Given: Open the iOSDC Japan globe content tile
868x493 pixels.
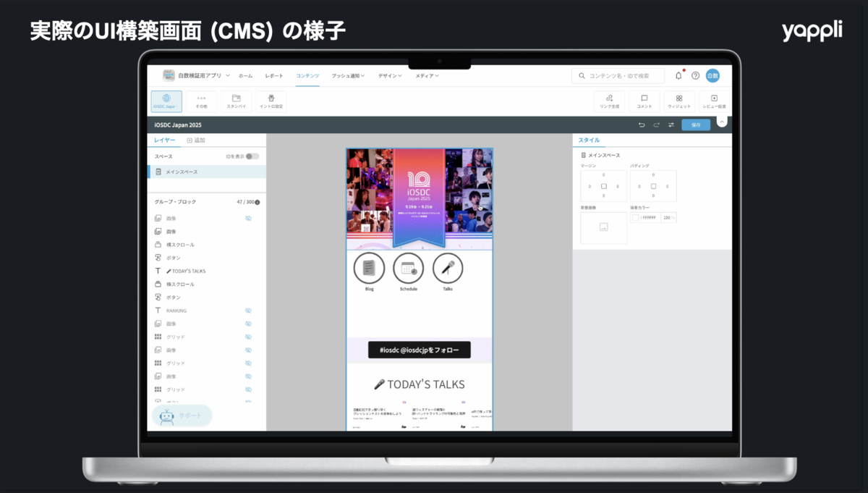Looking at the screenshot, I should tap(166, 101).
